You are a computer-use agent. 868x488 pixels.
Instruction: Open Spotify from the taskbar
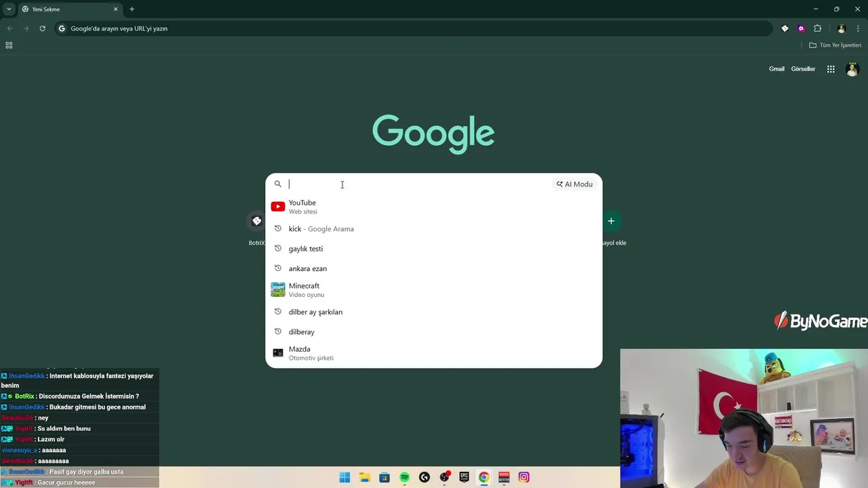click(x=404, y=477)
